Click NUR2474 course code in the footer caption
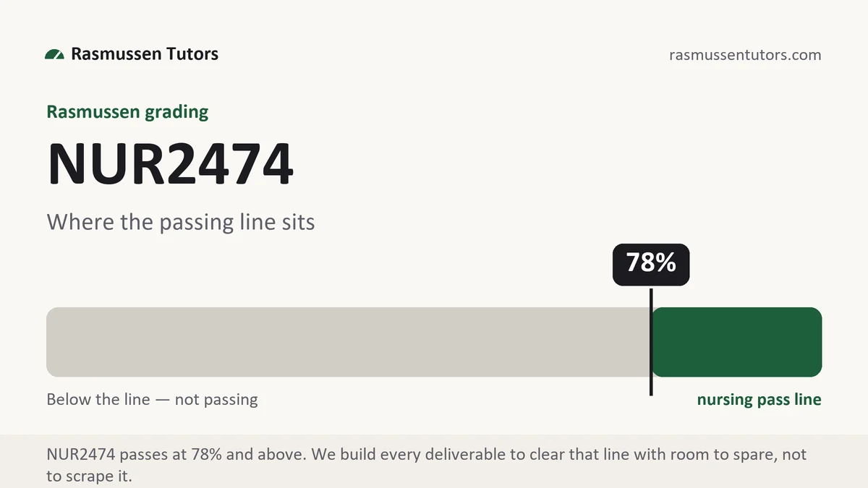 pyautogui.click(x=81, y=455)
